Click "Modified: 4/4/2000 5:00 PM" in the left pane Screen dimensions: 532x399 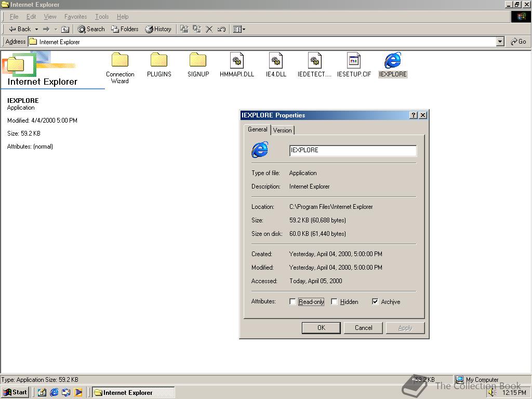coord(42,121)
